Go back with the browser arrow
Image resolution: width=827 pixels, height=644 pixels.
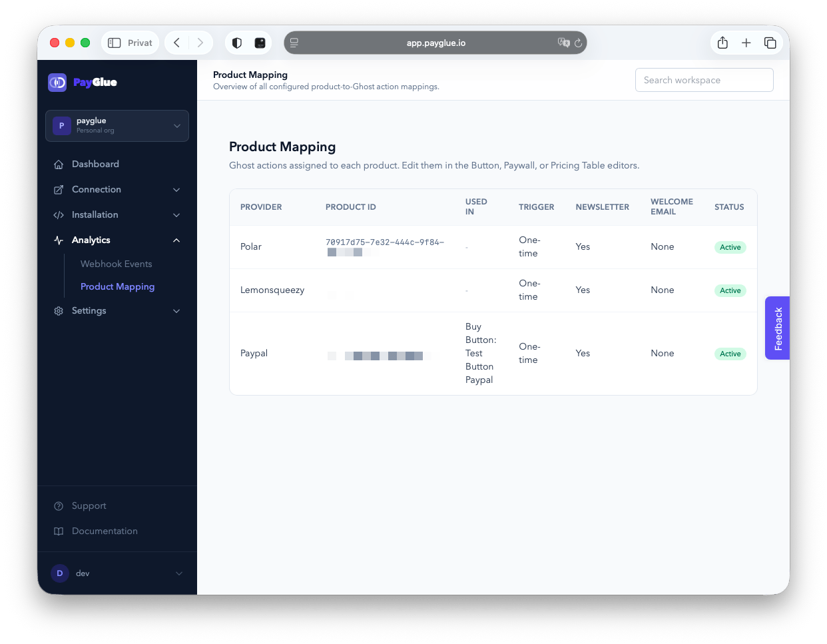pyautogui.click(x=177, y=43)
